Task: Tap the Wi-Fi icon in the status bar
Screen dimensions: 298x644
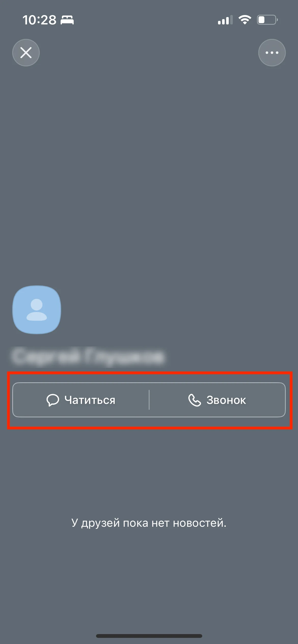Action: 245,20
